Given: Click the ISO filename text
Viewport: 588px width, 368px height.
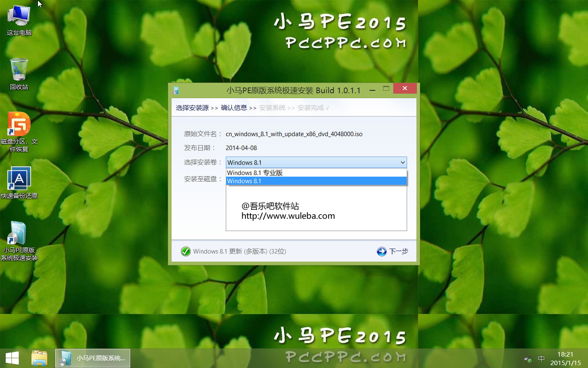Looking at the screenshot, I should pos(294,134).
